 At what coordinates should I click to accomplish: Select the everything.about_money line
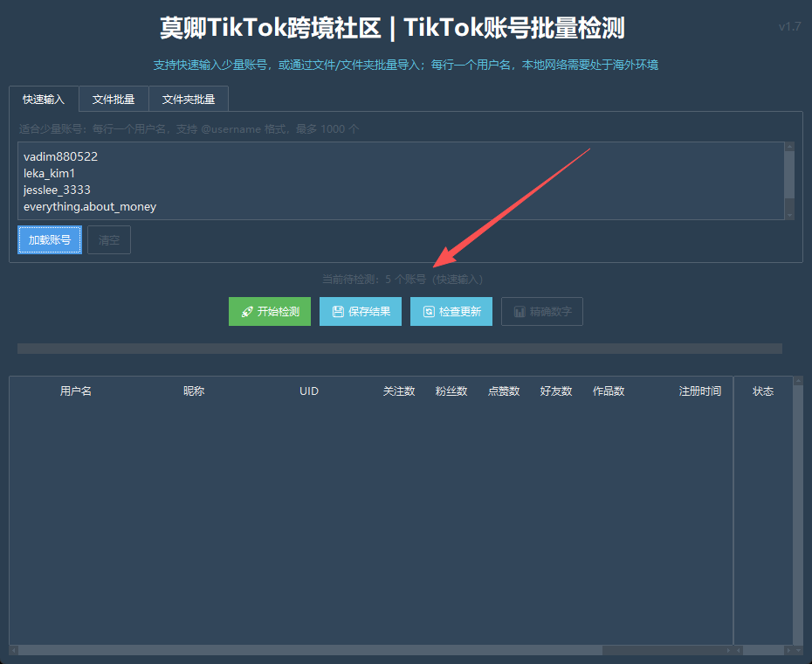pos(90,206)
